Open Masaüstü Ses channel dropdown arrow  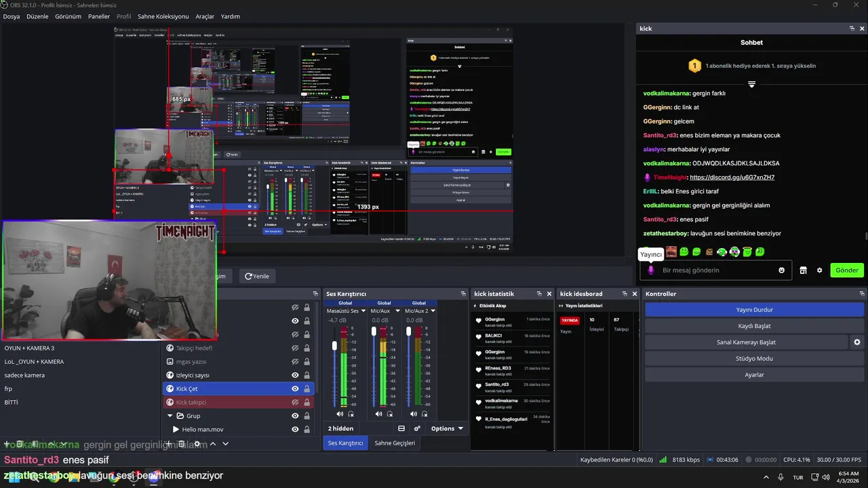[363, 311]
